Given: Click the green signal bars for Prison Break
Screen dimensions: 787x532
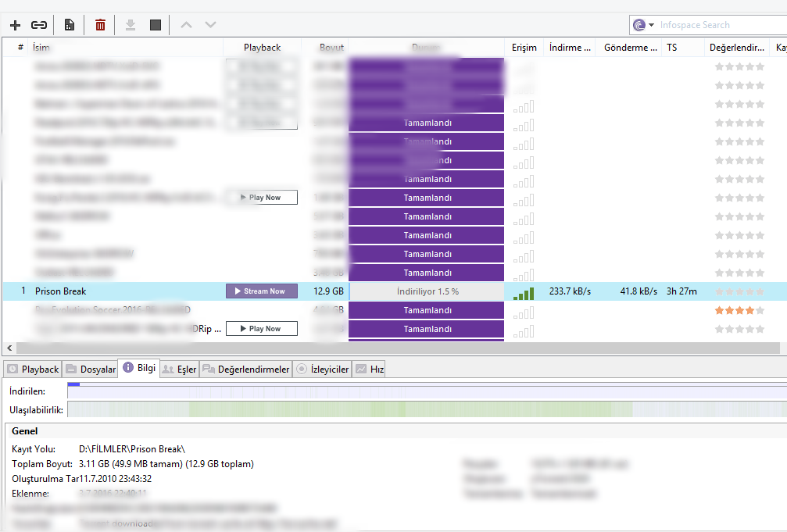Looking at the screenshot, I should pyautogui.click(x=524, y=293).
